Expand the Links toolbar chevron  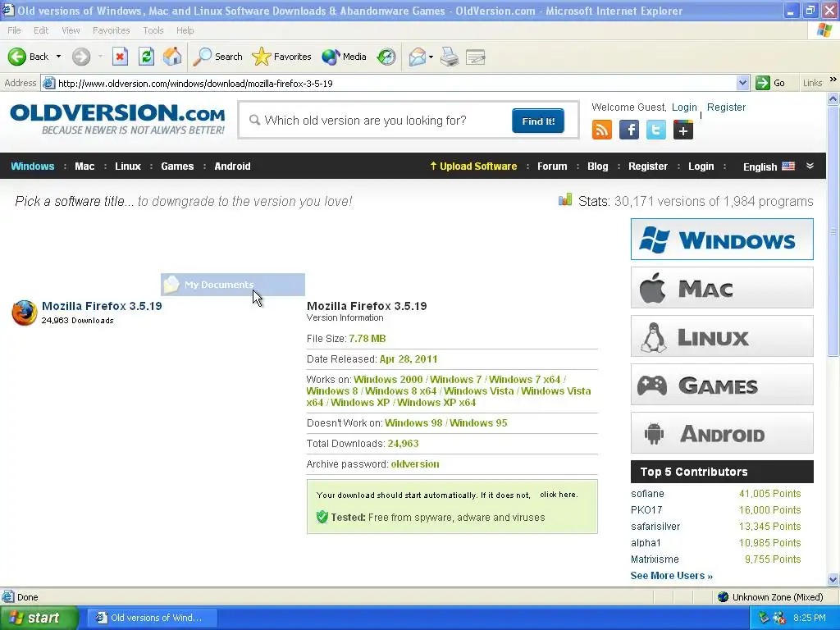[833, 80]
